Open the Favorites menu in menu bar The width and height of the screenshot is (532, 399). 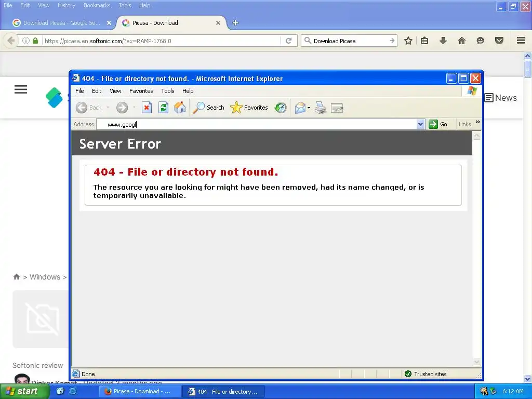click(141, 91)
